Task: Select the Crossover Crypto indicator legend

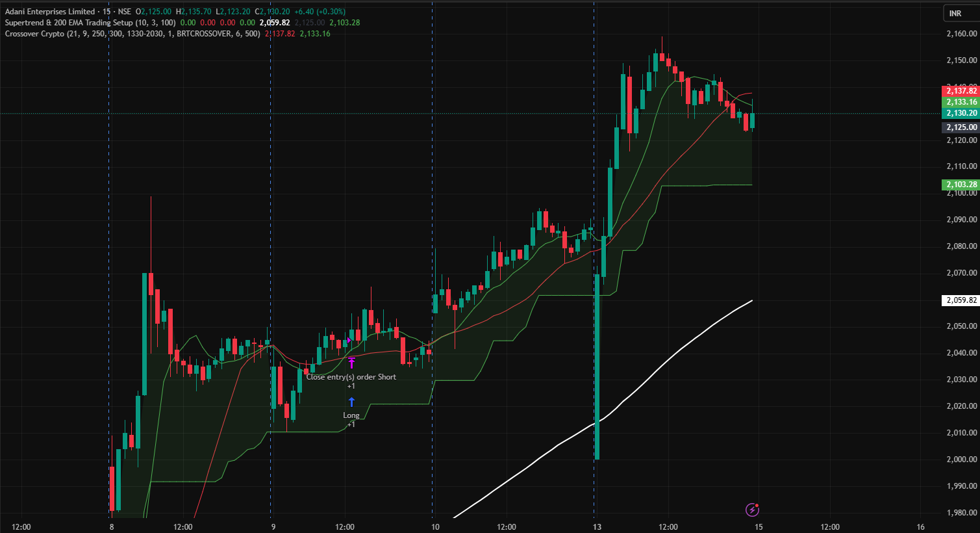Action: point(34,34)
